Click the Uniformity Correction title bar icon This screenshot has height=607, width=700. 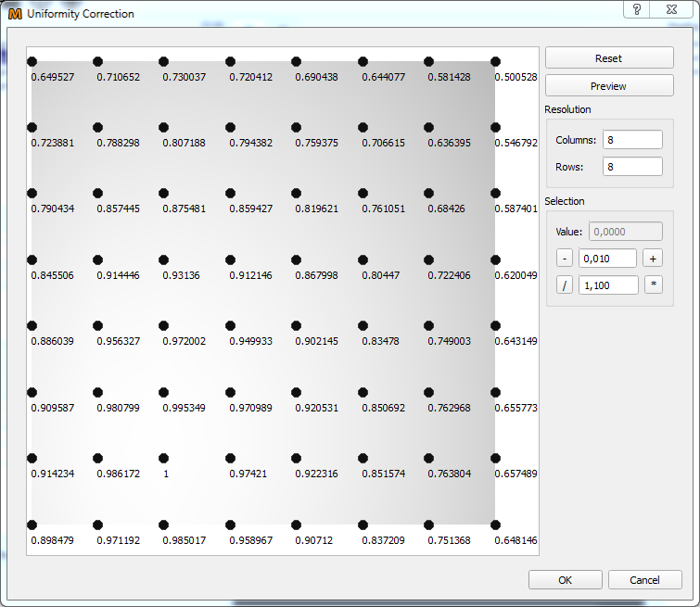click(x=15, y=14)
